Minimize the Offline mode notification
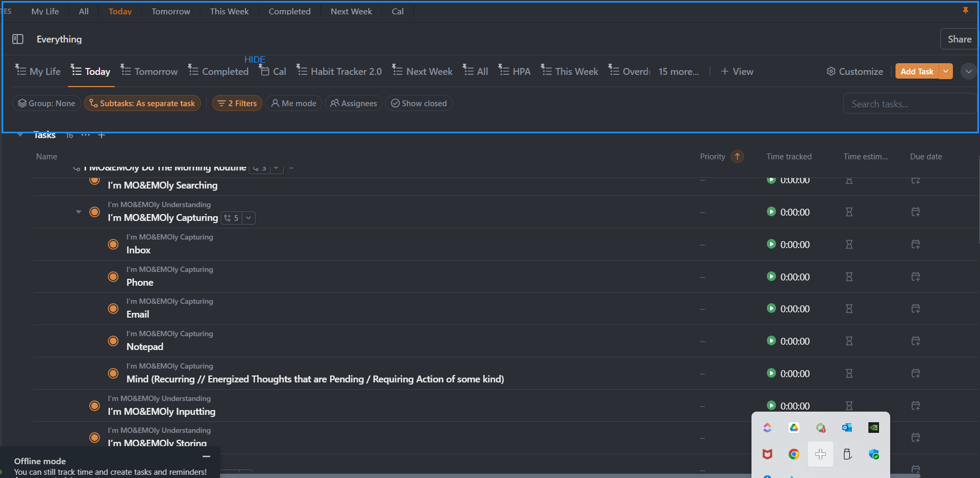This screenshot has width=980, height=478. tap(206, 456)
